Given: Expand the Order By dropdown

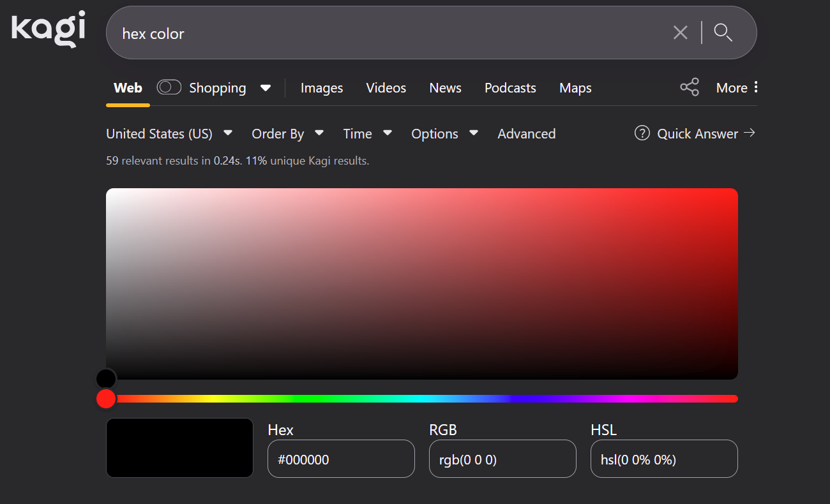Looking at the screenshot, I should pyautogui.click(x=287, y=134).
